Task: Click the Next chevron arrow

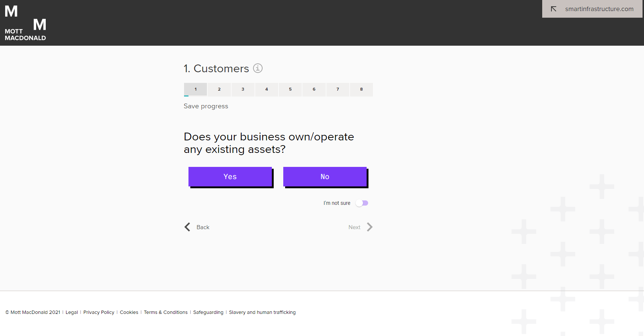Action: tap(370, 227)
